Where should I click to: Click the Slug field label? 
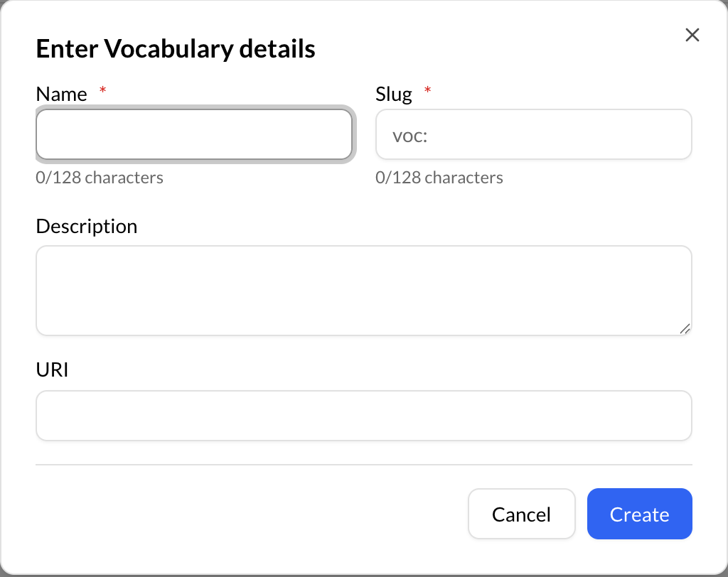click(393, 93)
